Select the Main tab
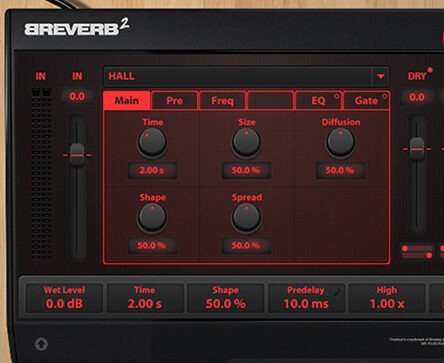This screenshot has height=363, width=444. click(127, 100)
